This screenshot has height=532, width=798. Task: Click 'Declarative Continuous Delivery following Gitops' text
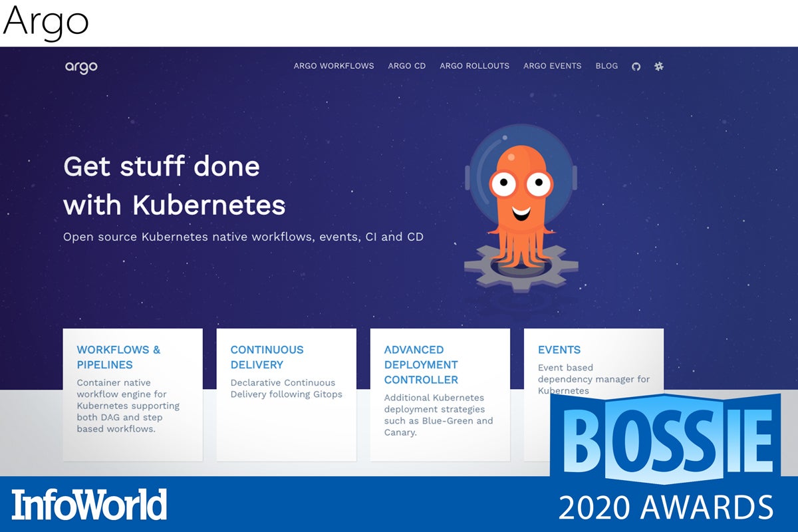click(x=287, y=388)
